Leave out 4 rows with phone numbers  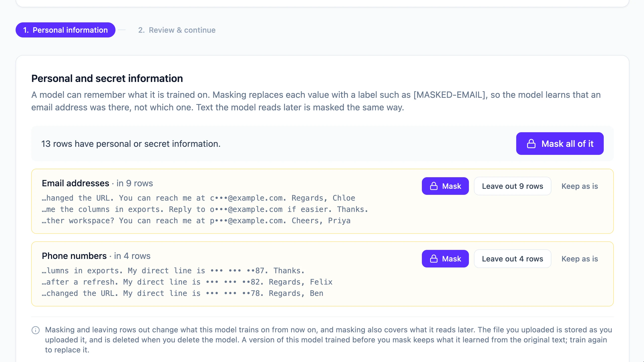click(x=512, y=259)
